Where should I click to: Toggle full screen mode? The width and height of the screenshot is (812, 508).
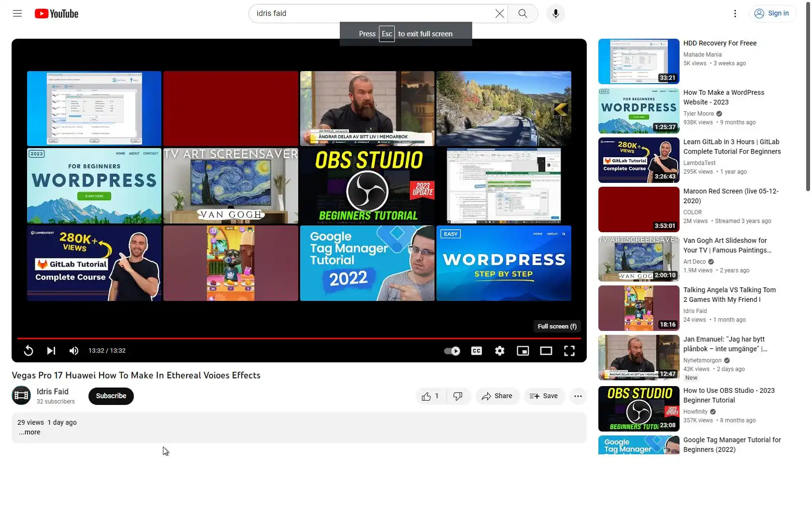(x=569, y=351)
